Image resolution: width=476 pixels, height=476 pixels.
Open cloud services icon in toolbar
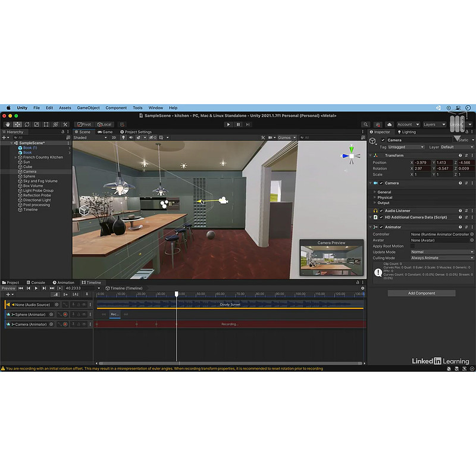pyautogui.click(x=389, y=124)
